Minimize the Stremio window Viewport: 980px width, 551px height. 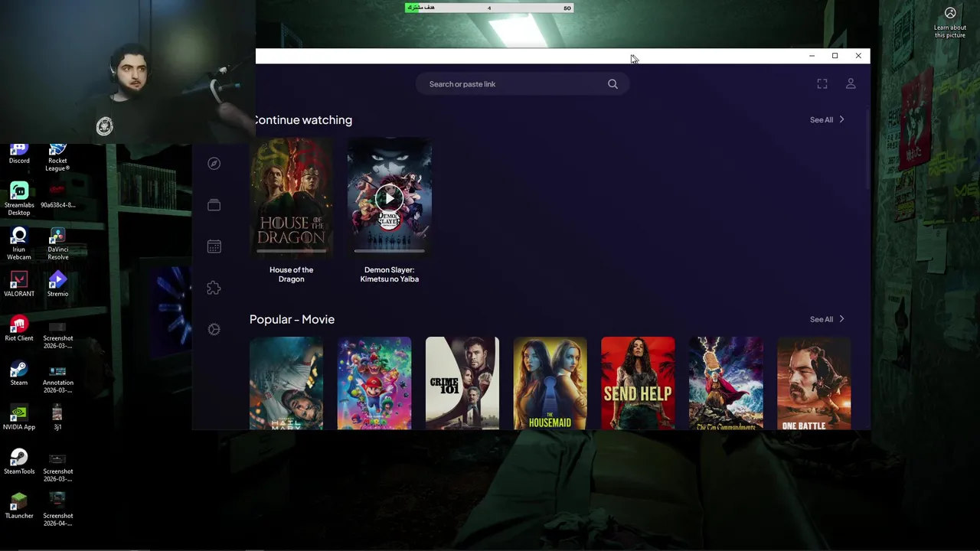pos(812,56)
